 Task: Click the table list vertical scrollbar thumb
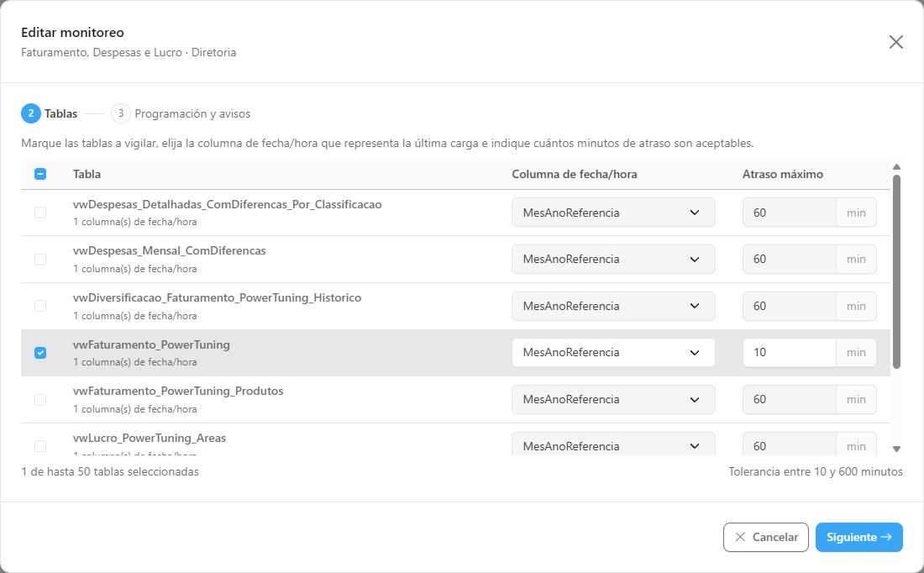coord(896,271)
